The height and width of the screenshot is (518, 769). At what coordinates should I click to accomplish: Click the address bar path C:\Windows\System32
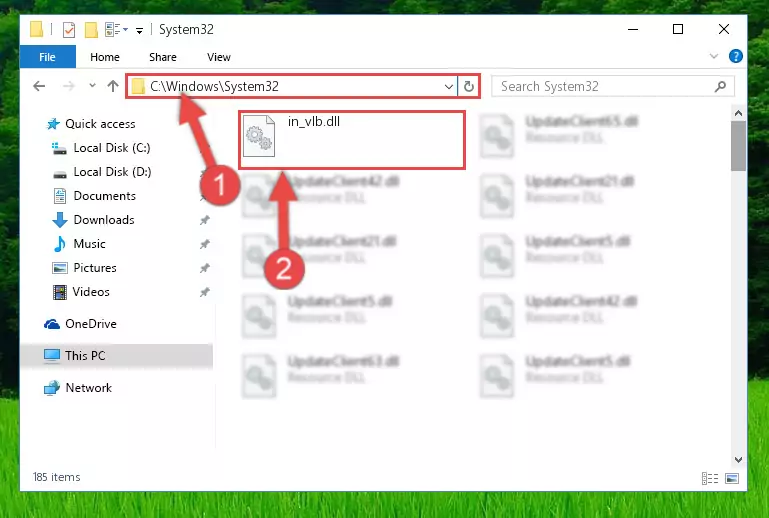[x=214, y=86]
